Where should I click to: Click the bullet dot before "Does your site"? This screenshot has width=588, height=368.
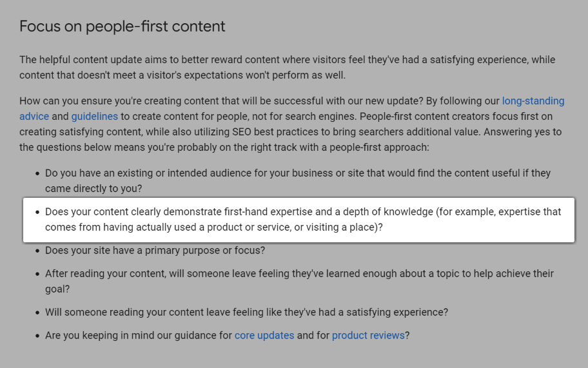click(36, 250)
